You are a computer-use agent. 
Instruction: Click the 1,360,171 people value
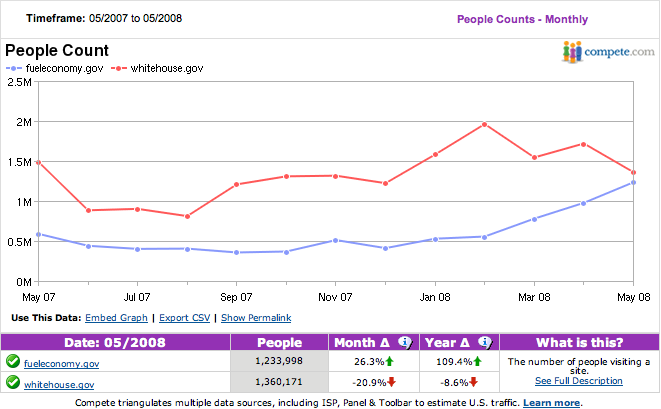click(x=279, y=382)
